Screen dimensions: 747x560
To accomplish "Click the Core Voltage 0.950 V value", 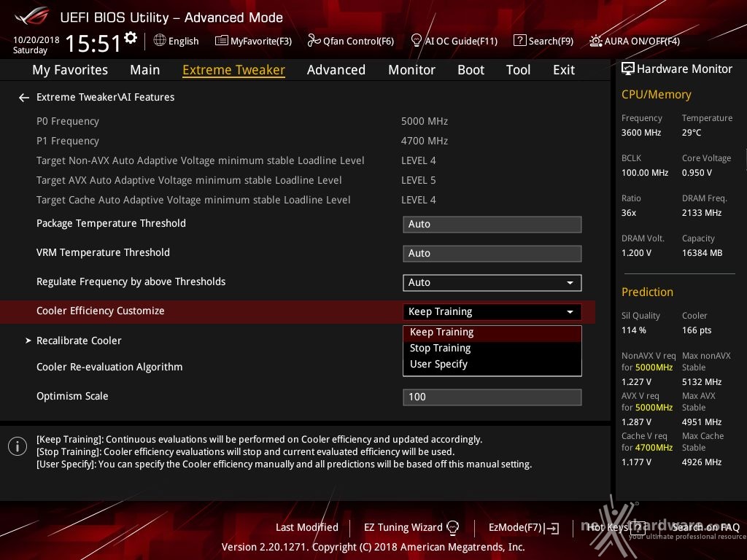I will [x=697, y=173].
